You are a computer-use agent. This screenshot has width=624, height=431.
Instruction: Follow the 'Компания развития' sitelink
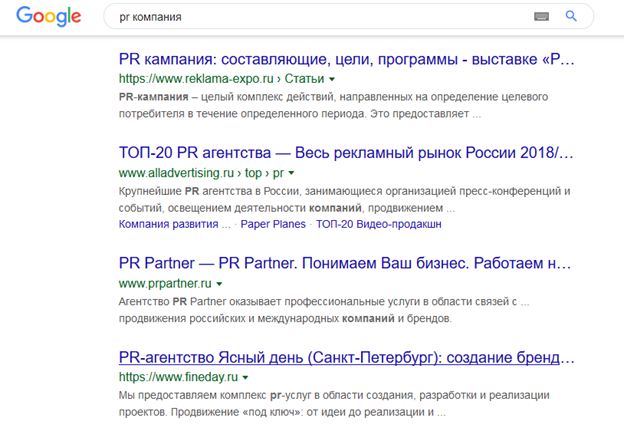pos(174,224)
